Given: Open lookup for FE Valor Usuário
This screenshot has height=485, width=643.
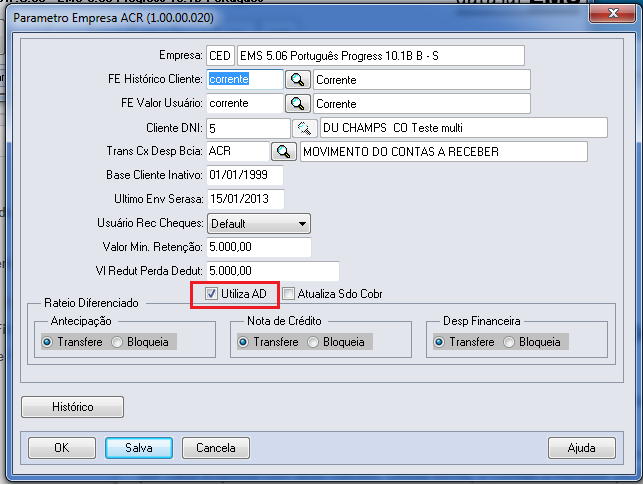Looking at the screenshot, I should point(297,103).
